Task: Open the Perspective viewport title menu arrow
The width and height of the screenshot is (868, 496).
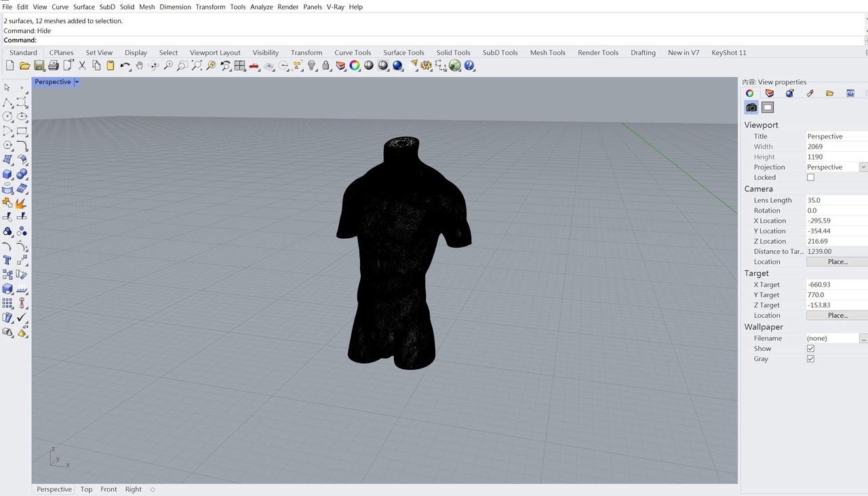Action: (x=77, y=82)
